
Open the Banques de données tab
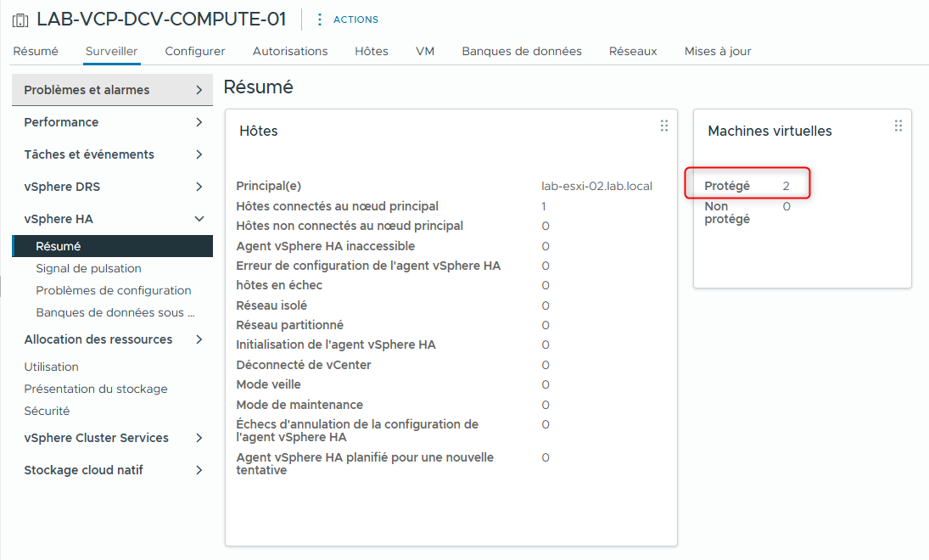click(522, 51)
